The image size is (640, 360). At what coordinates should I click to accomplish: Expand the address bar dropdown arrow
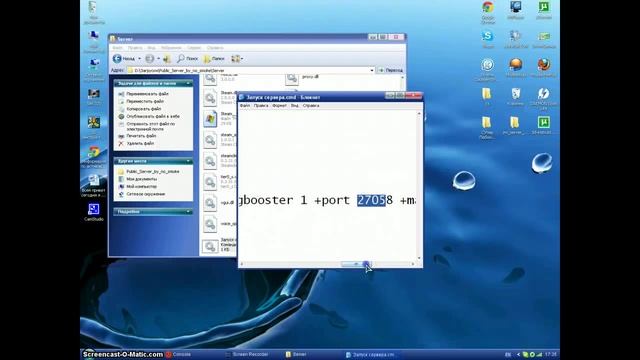(372, 70)
